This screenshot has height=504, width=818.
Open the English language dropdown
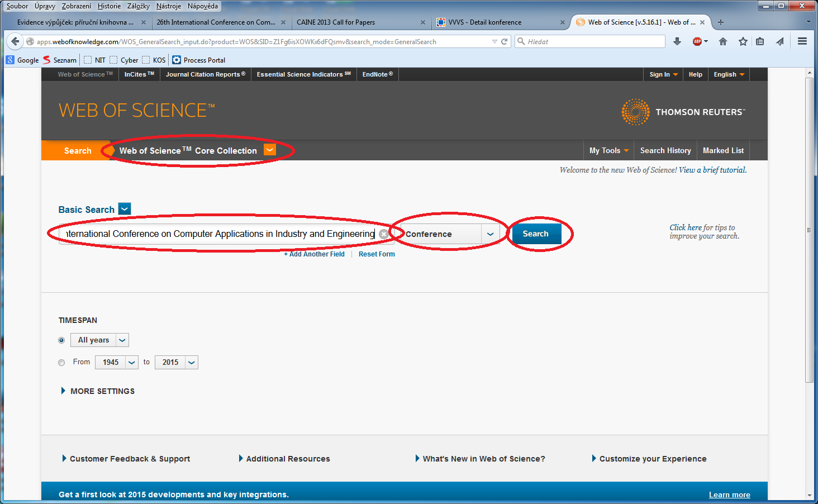(729, 74)
